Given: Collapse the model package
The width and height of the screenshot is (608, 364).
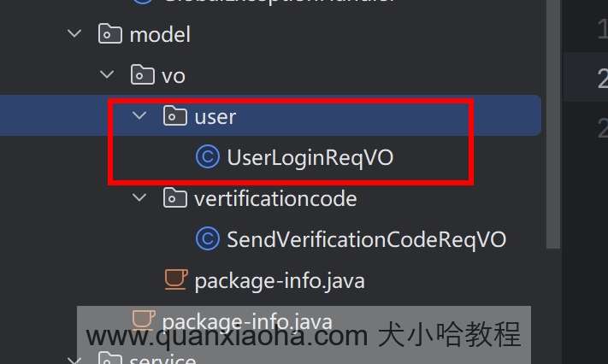Looking at the screenshot, I should coord(74,33).
